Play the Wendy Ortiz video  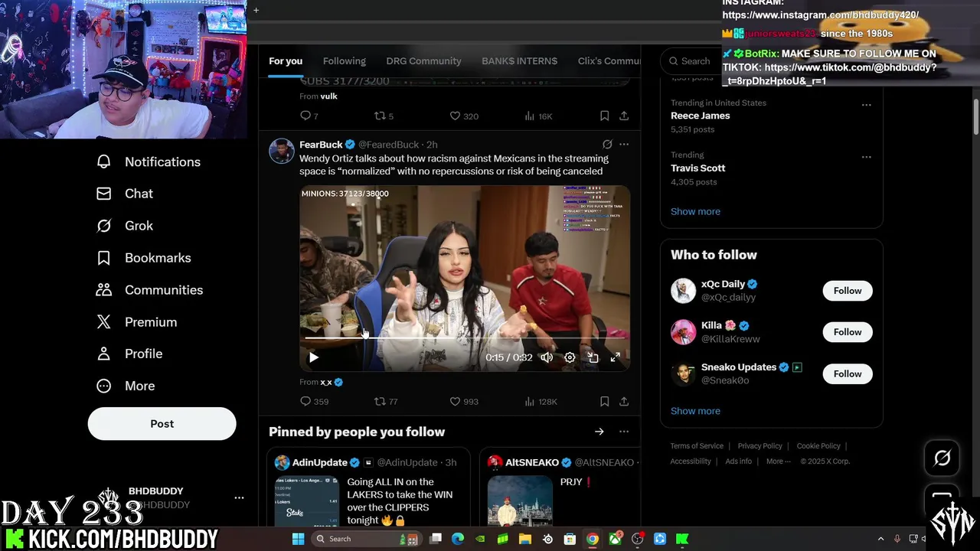click(x=313, y=357)
